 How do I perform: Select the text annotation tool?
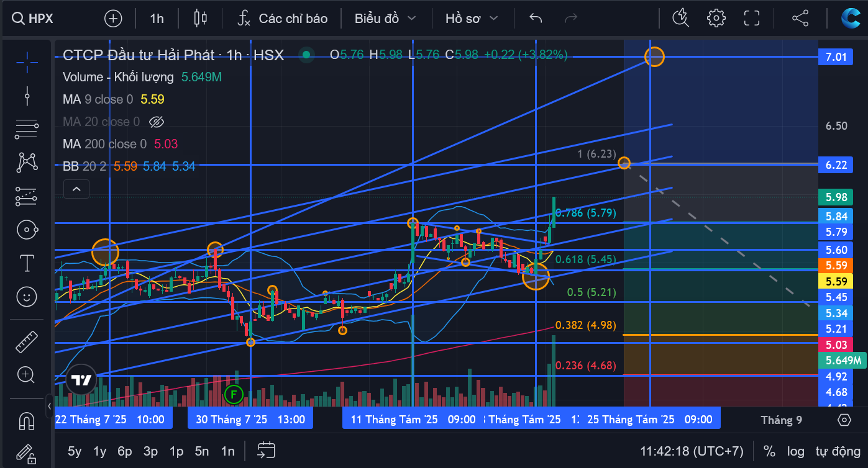[27, 263]
